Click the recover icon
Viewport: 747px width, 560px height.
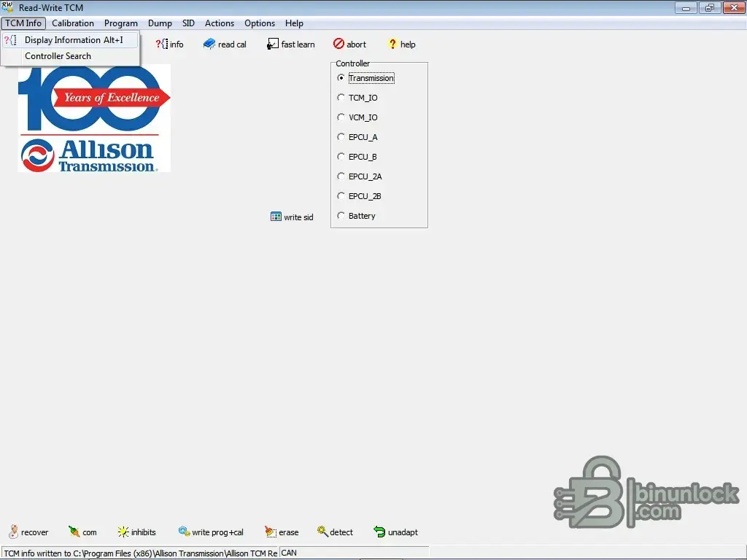coord(14,532)
